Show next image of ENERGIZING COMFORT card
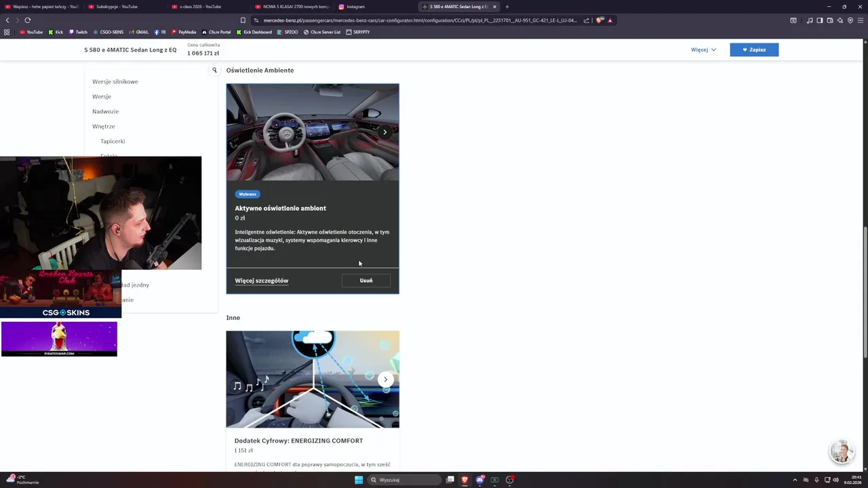The image size is (868, 488). click(x=385, y=380)
